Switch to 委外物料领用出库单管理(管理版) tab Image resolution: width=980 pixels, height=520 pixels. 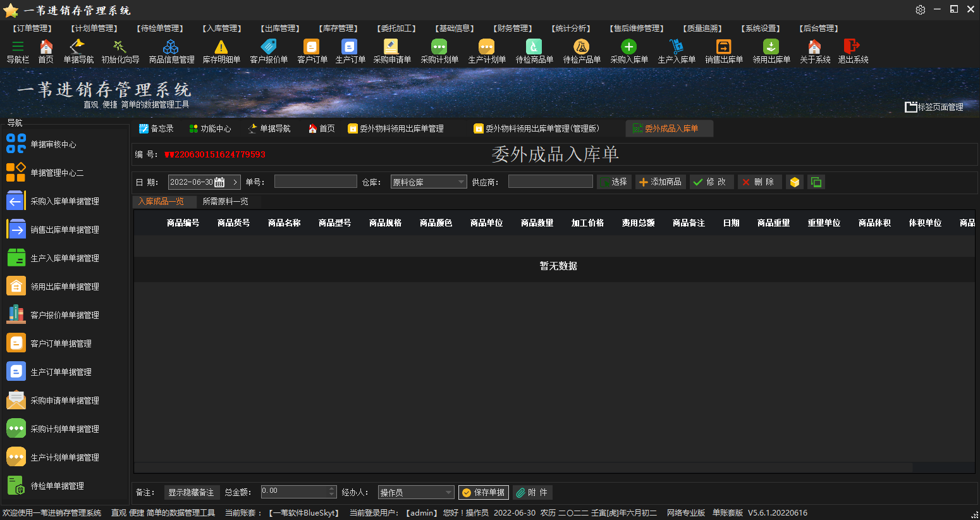click(x=536, y=128)
